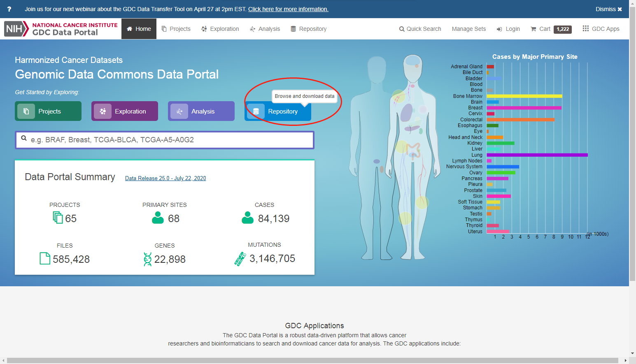
Task: Click the Exploration icon in top nav
Action: 204,29
